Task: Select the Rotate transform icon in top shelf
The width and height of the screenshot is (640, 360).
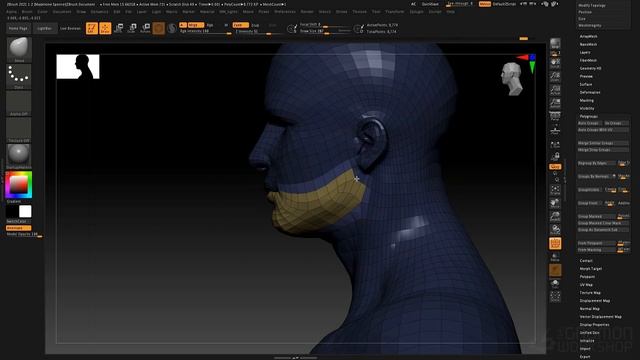Action: click(145, 28)
